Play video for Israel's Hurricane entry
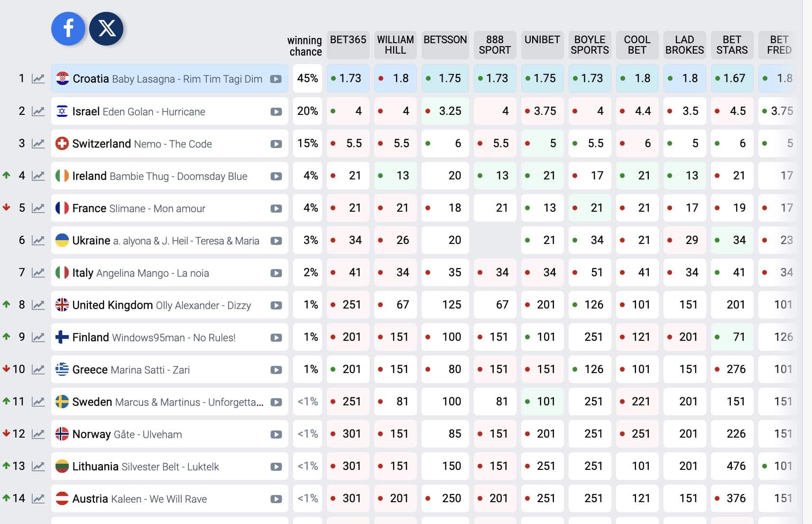 coord(276,112)
